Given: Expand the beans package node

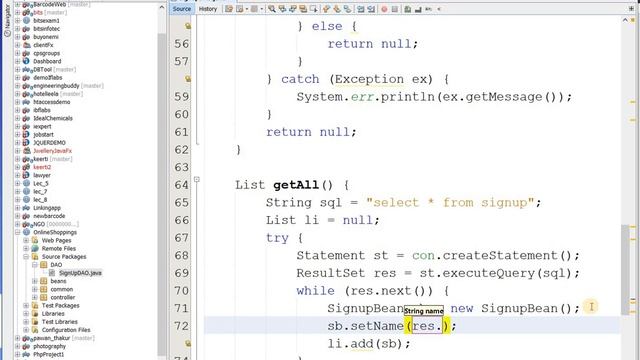Looking at the screenshot, I should click(35, 281).
